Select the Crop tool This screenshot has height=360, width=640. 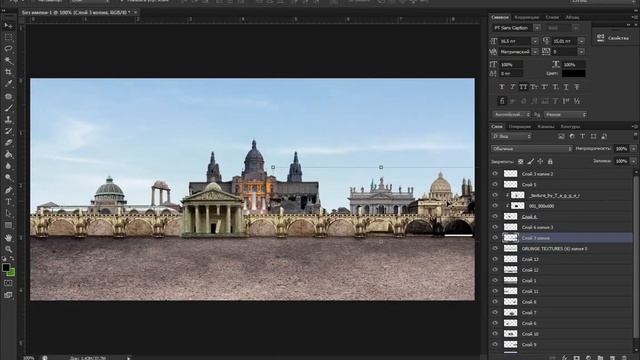[8, 72]
